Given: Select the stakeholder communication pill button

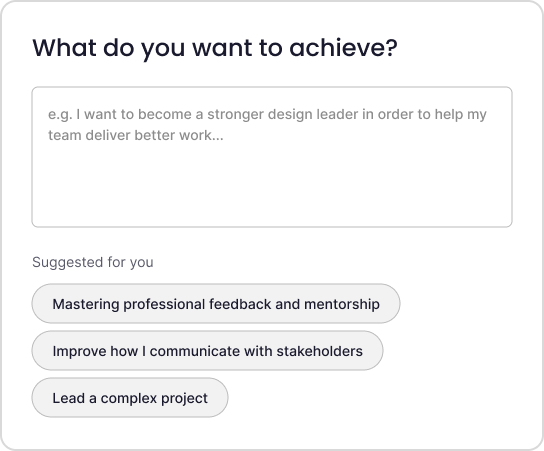Looking at the screenshot, I should (x=207, y=351).
